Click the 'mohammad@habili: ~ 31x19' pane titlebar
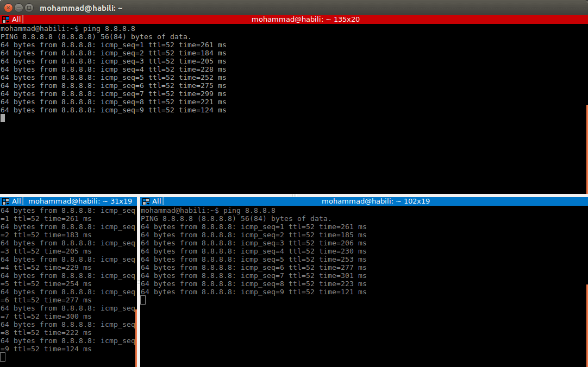This screenshot has width=588, height=367. 80,201
